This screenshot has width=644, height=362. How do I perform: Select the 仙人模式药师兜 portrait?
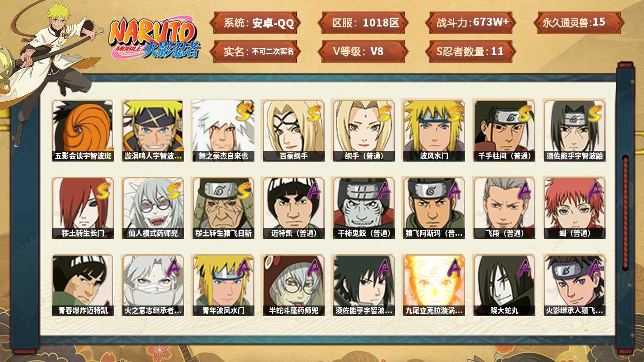point(153,208)
